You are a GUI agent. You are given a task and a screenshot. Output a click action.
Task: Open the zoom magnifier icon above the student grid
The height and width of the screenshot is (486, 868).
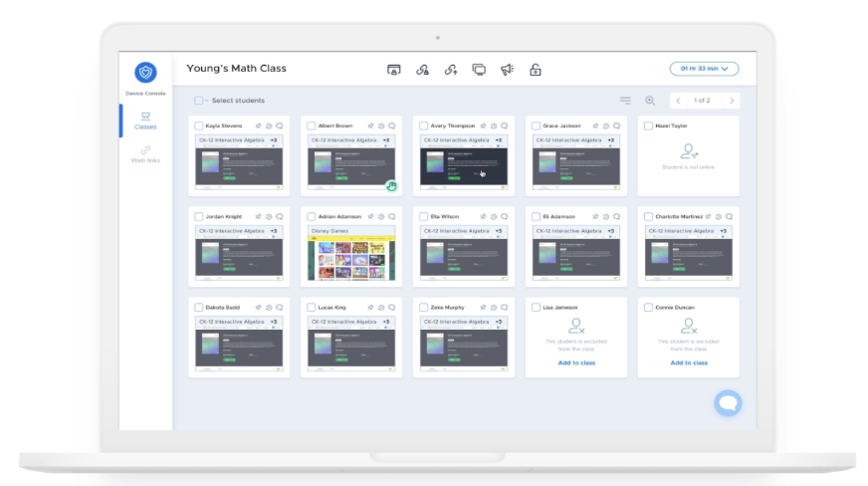[x=650, y=101]
